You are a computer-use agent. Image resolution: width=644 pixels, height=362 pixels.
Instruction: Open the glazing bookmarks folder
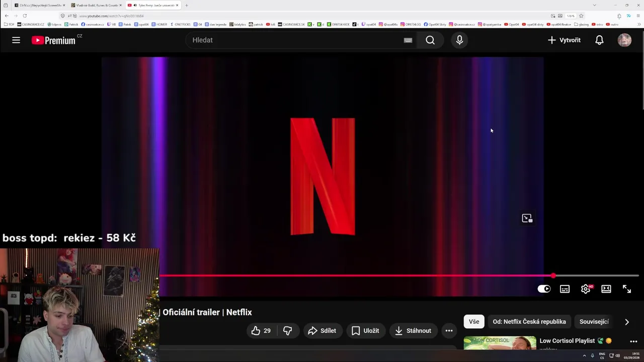point(581,24)
